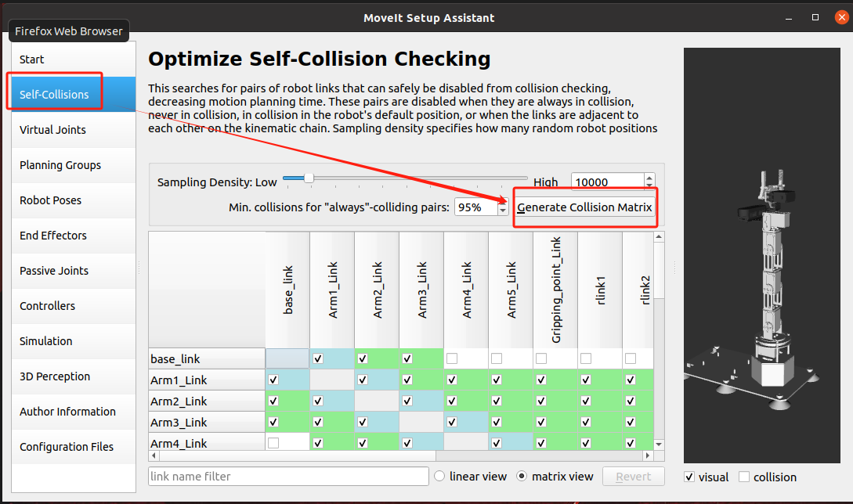Go to the Passive Joints step
The height and width of the screenshot is (504, 853).
(x=74, y=271)
